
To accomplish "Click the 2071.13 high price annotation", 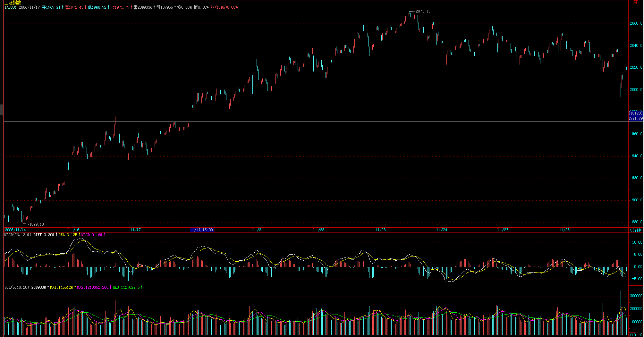I will 423,11.
